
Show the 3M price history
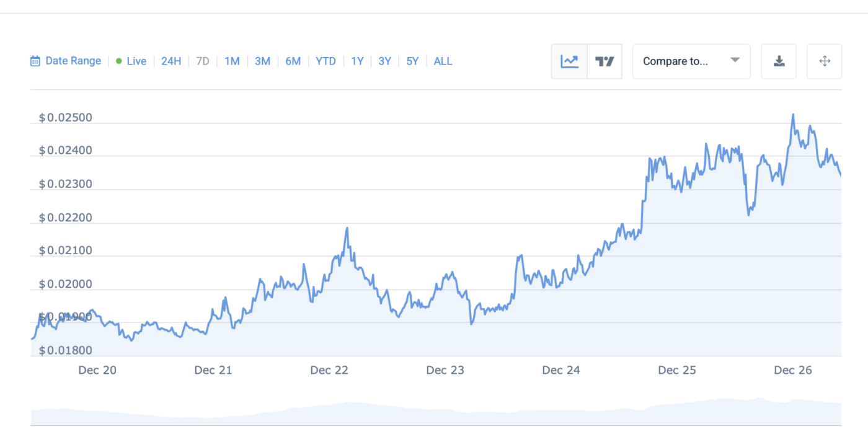(x=262, y=61)
